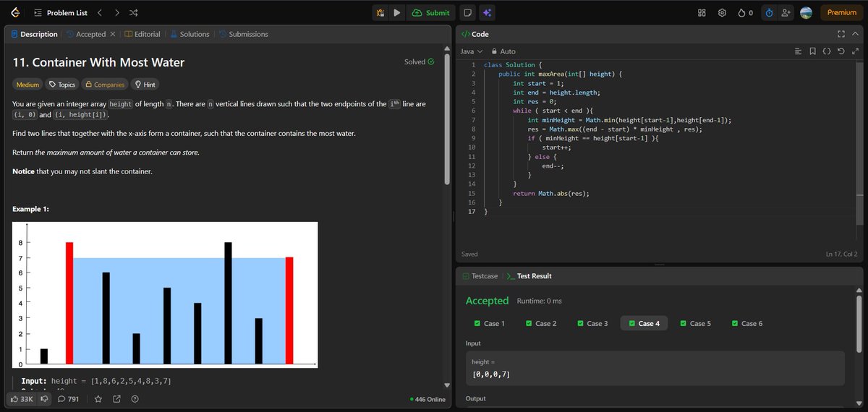Screen dimensions: 868x412
Task: Switch to the Description tab
Action: click(34, 34)
